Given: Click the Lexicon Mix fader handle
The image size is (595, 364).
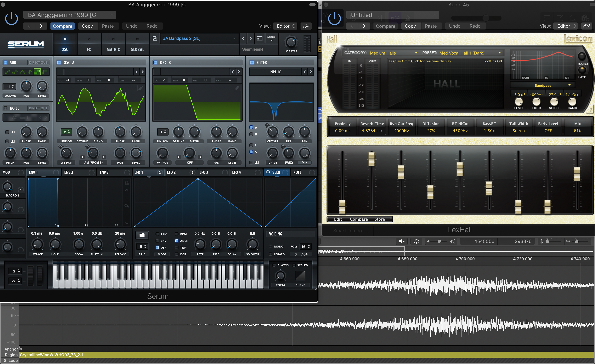Looking at the screenshot, I should click(577, 174).
